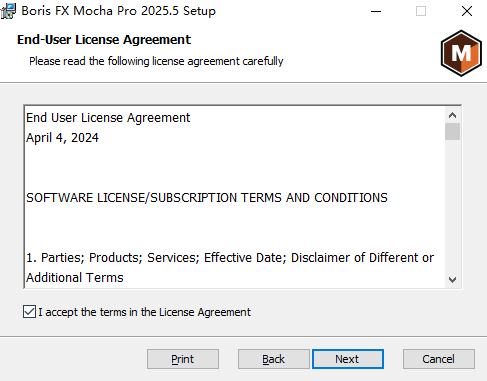Minimize the Mocha Pro Setup window
The height and width of the screenshot is (381, 487).
coord(376,11)
